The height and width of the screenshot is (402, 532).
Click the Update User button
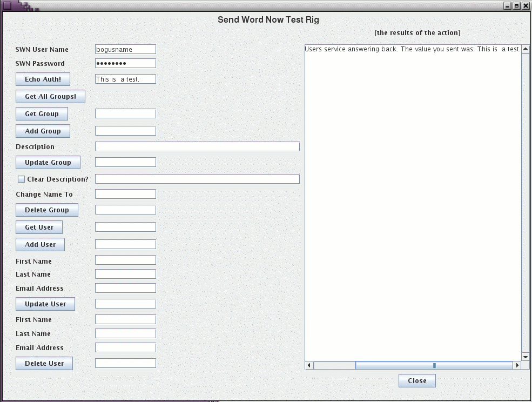(45, 304)
